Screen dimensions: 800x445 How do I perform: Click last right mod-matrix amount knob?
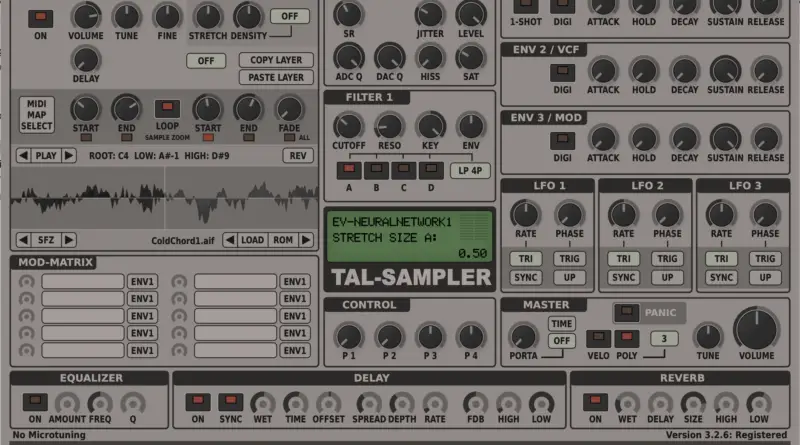(179, 351)
